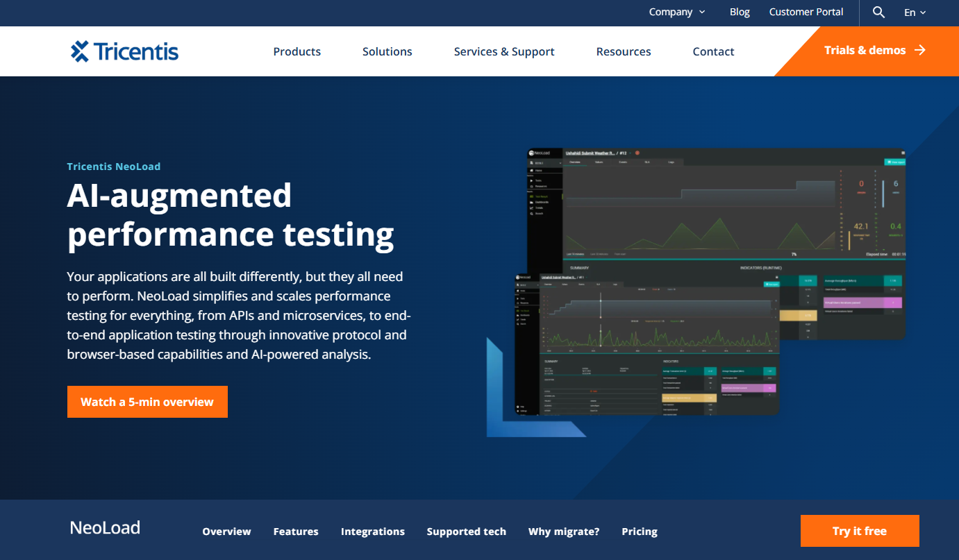959x560 pixels.
Task: Select the Pricing tab
Action: point(640,532)
